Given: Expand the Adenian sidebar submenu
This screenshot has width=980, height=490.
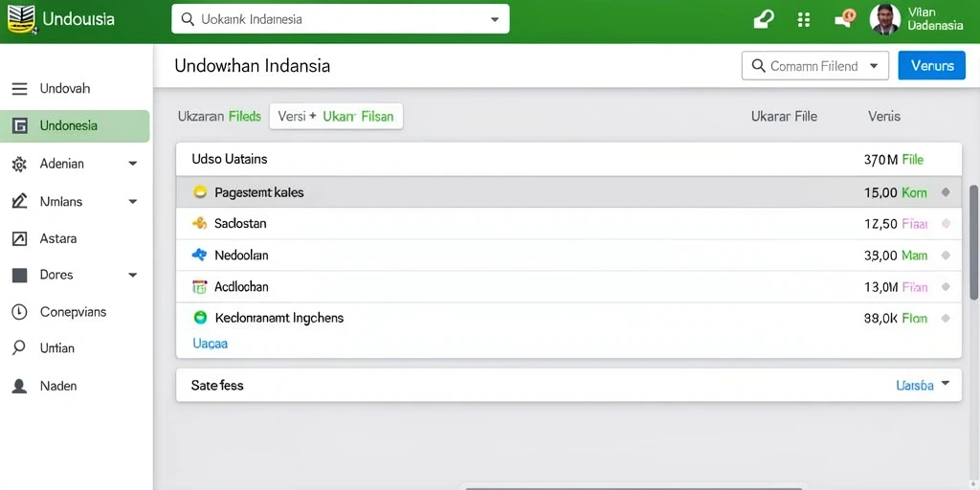Looking at the screenshot, I should (132, 164).
